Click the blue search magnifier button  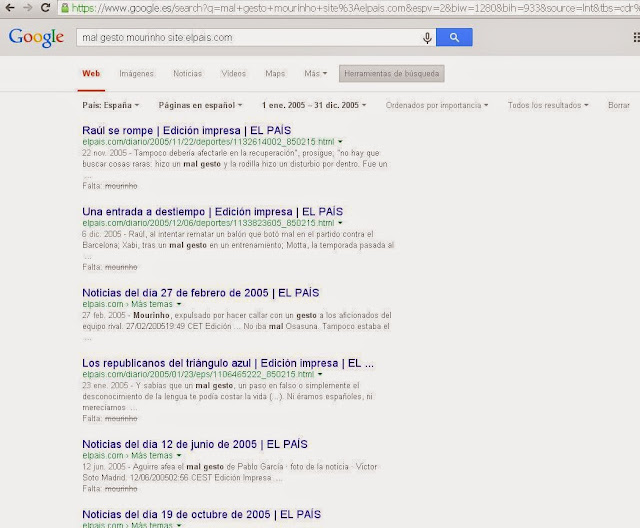coord(454,37)
